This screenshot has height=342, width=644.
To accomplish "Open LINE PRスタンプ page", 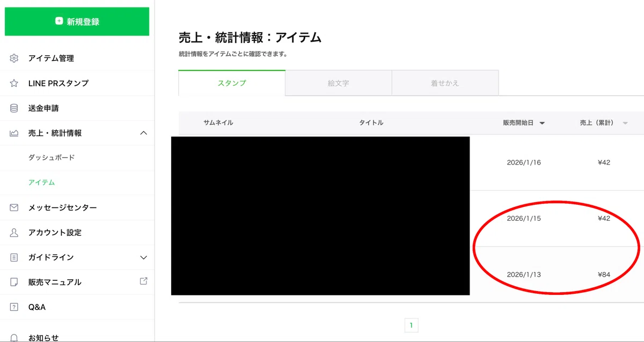I will click(58, 83).
